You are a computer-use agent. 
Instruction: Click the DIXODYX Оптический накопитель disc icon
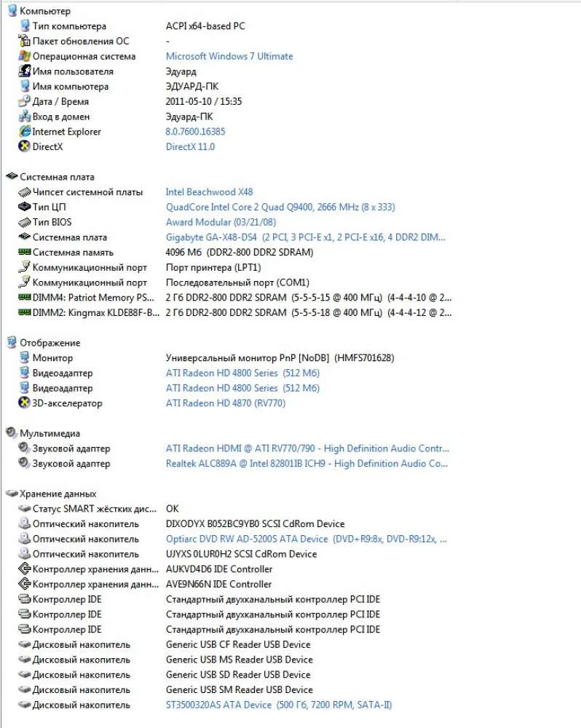point(25,523)
